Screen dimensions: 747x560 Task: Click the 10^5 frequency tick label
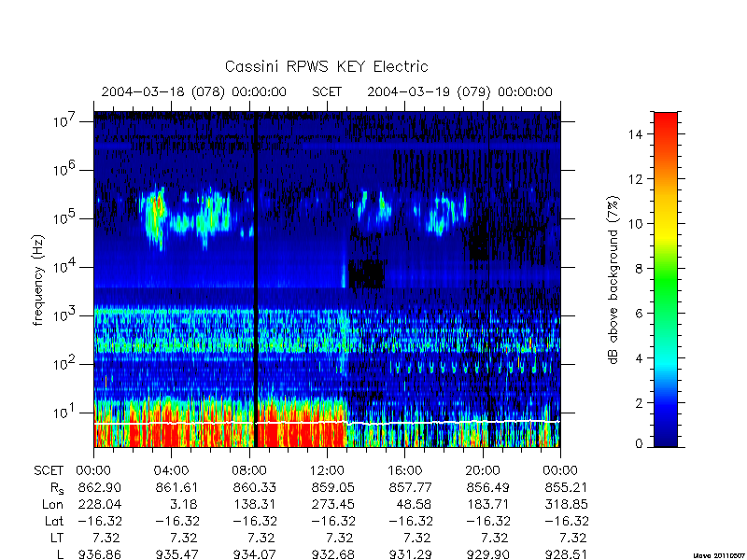point(65,217)
